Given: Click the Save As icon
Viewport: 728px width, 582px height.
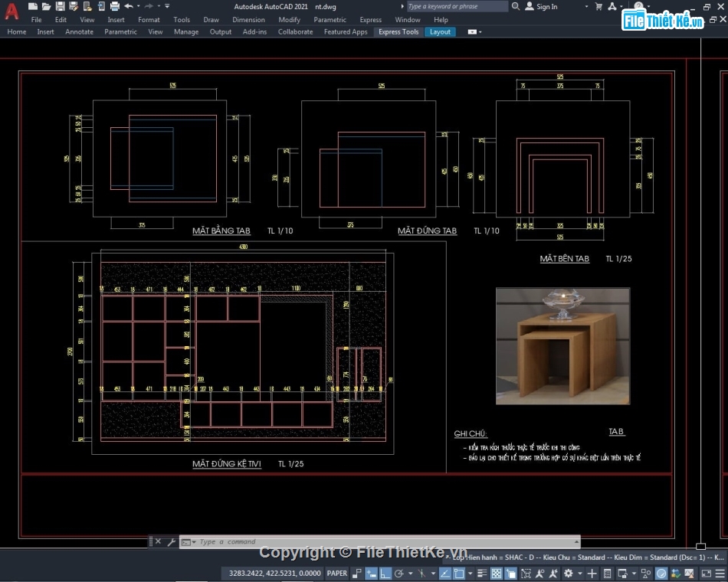Looking at the screenshot, I should click(74, 6).
